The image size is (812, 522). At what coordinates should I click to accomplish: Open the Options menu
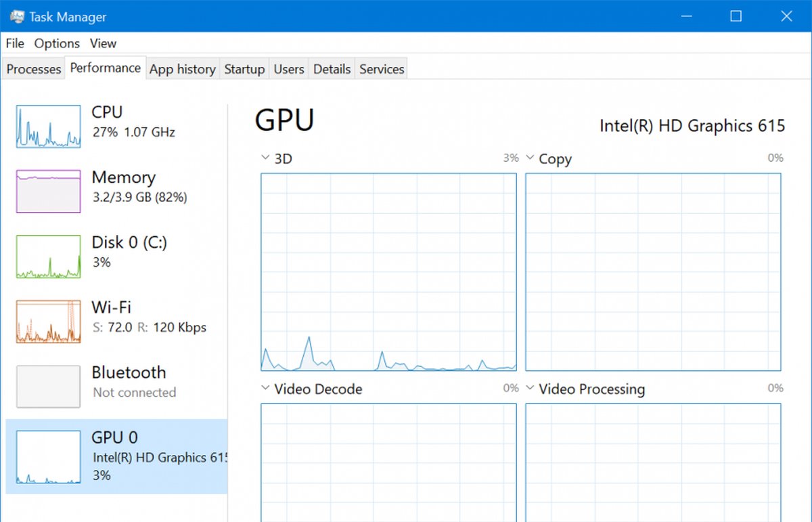tap(57, 43)
